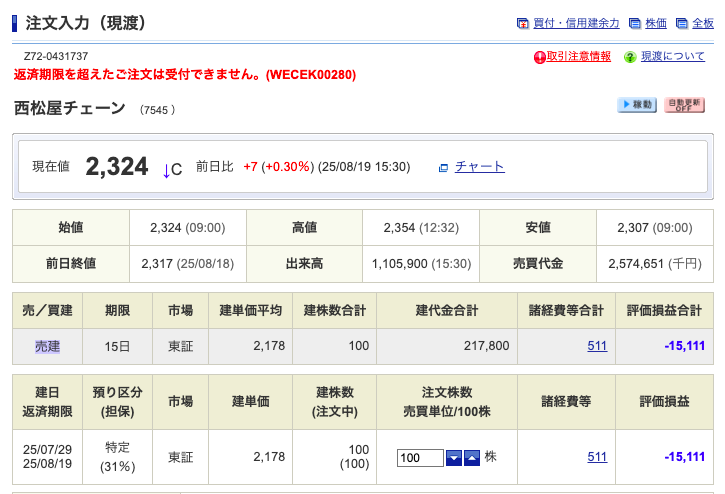Open the 株価 link

tap(656, 23)
